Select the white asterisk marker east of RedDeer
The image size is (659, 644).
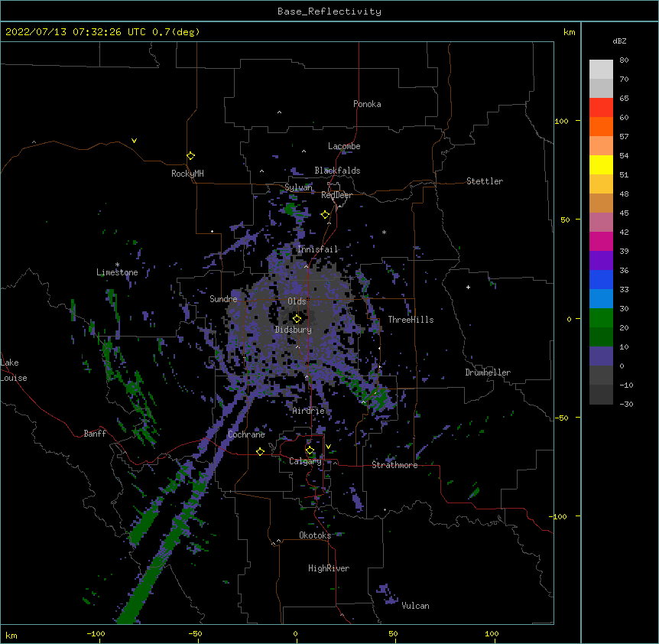pos(384,232)
